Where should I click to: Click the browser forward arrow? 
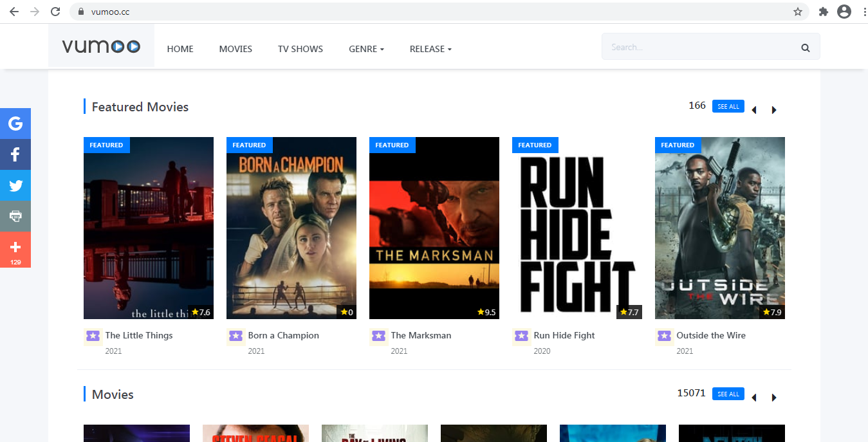click(35, 12)
